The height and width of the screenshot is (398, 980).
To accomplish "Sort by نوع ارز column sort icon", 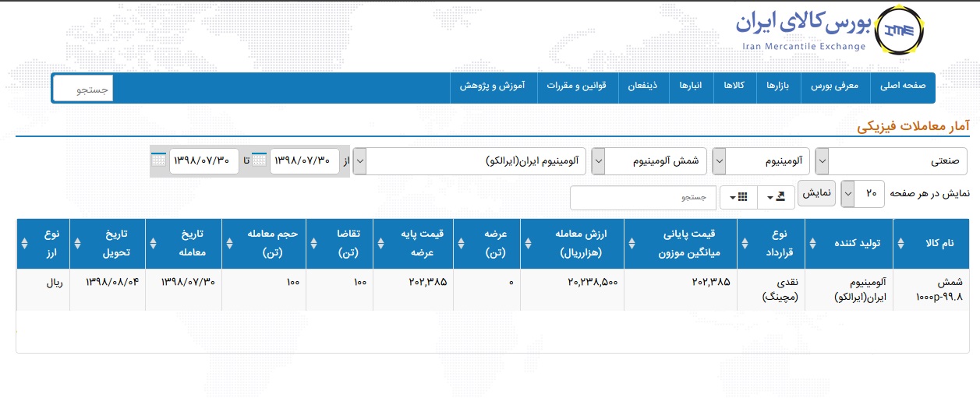I will [x=23, y=244].
